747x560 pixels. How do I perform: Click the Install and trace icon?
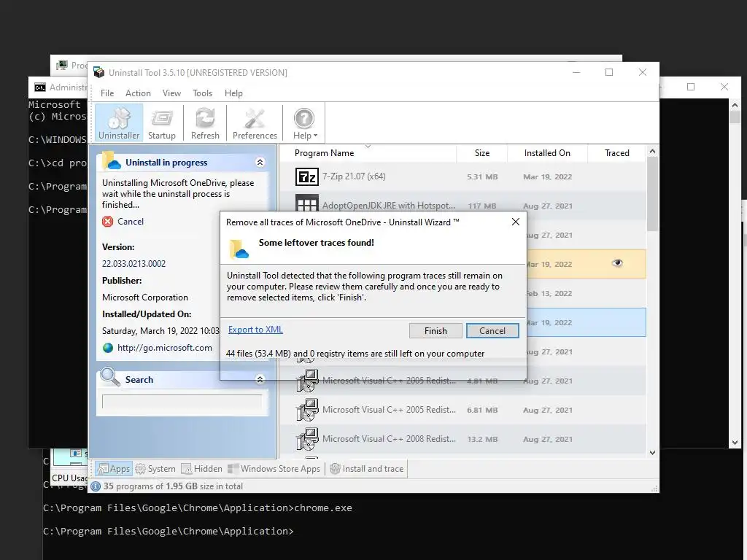pos(335,469)
